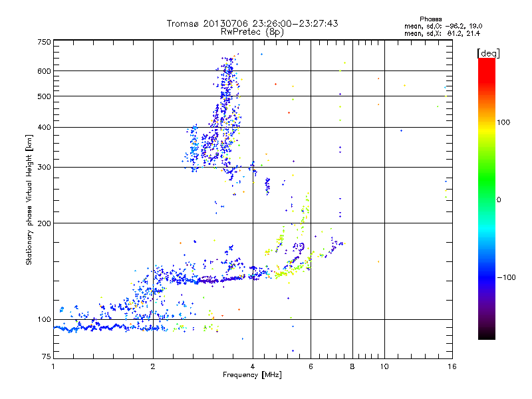
Task: Select the 'RwPretec (8p)' subtitle text
Action: [x=252, y=32]
